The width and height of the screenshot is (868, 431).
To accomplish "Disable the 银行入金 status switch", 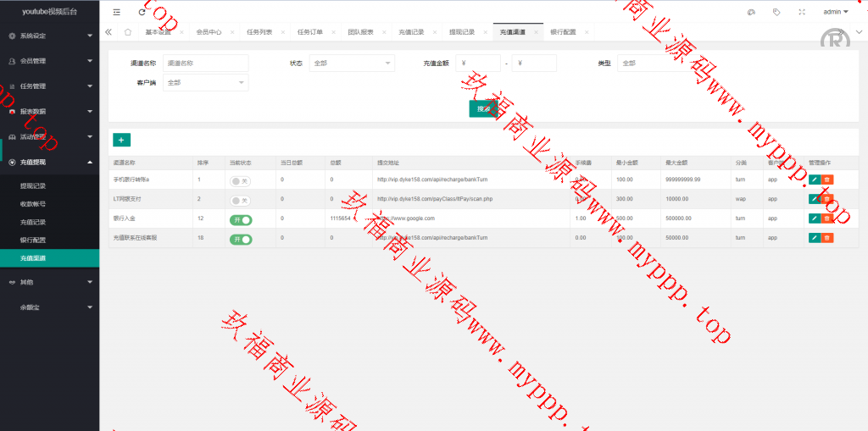I will pyautogui.click(x=241, y=219).
